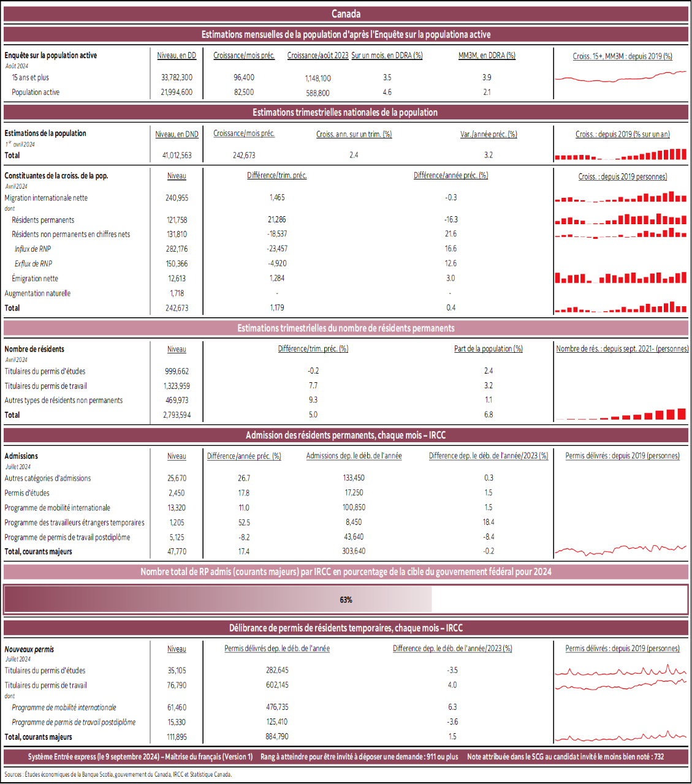692x784 pixels.
Task: Click the "Croissance/août 2023" column header
Action: [317, 55]
